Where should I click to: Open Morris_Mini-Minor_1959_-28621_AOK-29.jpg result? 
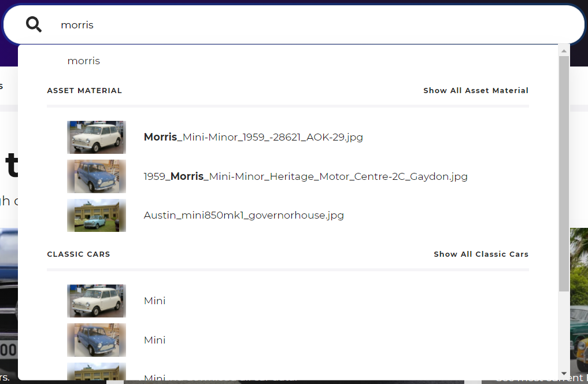(x=253, y=137)
